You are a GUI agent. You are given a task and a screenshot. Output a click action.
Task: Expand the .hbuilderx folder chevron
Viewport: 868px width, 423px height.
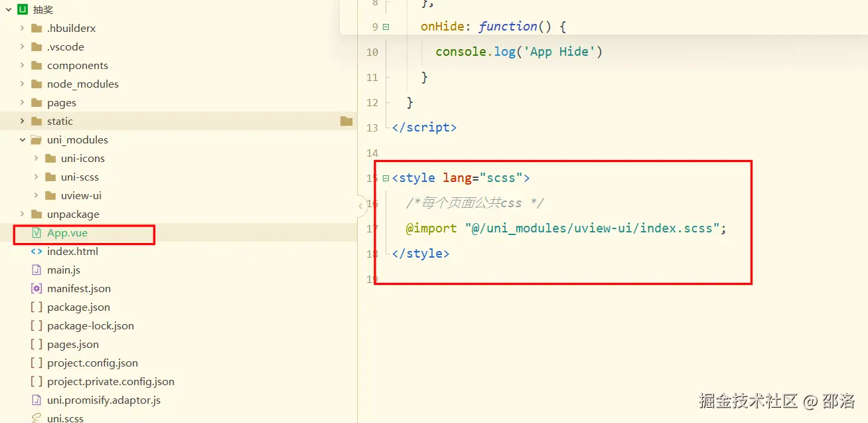point(22,29)
